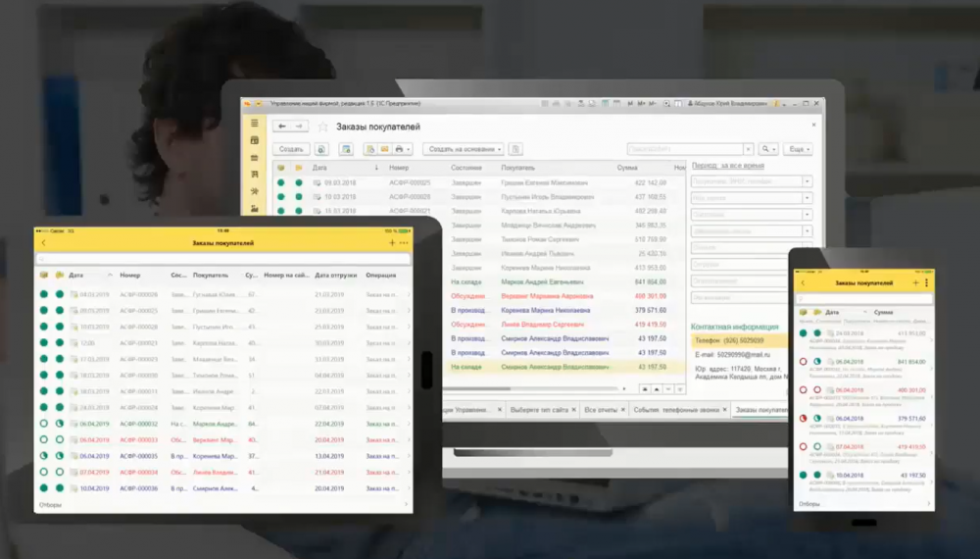The height and width of the screenshot is (559, 980).
Task: Tap the three-dot menu on tablet header
Action: point(404,242)
